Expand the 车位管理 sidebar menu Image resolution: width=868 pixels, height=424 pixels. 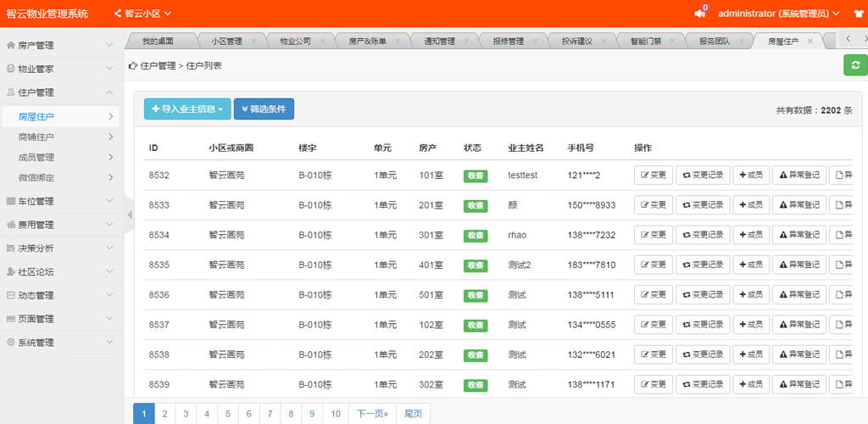pyautogui.click(x=59, y=201)
